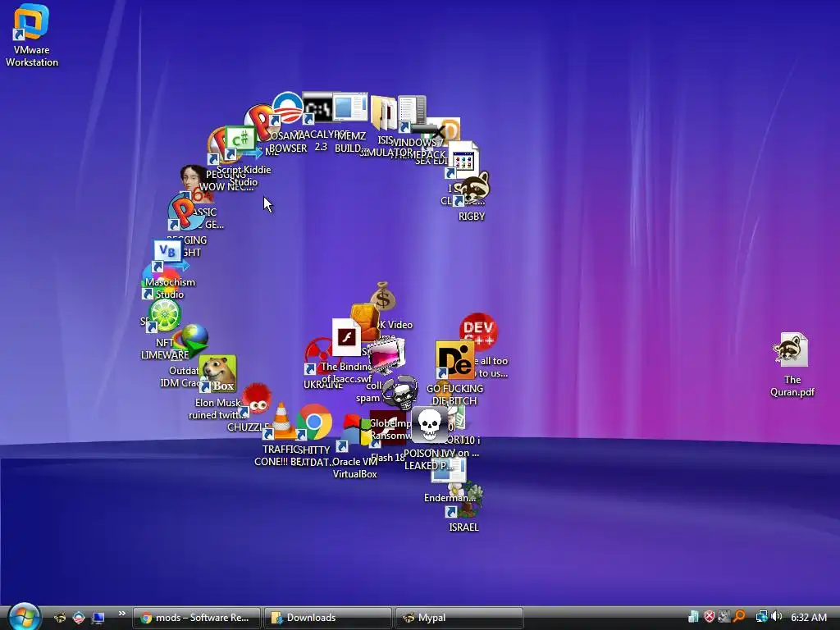Open the folder icon with music note
Screen dimensions: 840x630
[x=384, y=113]
